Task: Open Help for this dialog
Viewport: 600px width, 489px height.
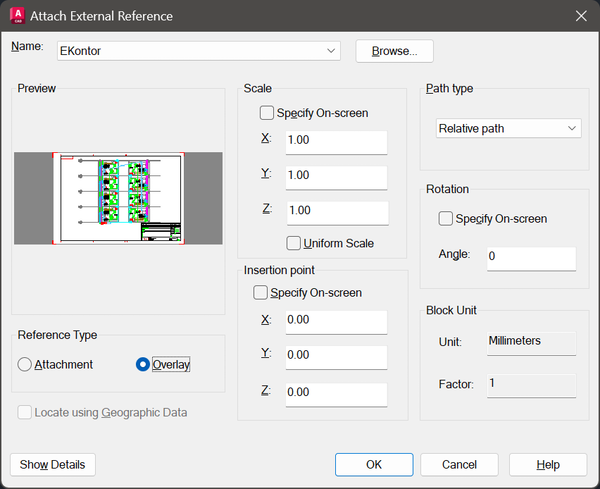Action: tap(548, 464)
